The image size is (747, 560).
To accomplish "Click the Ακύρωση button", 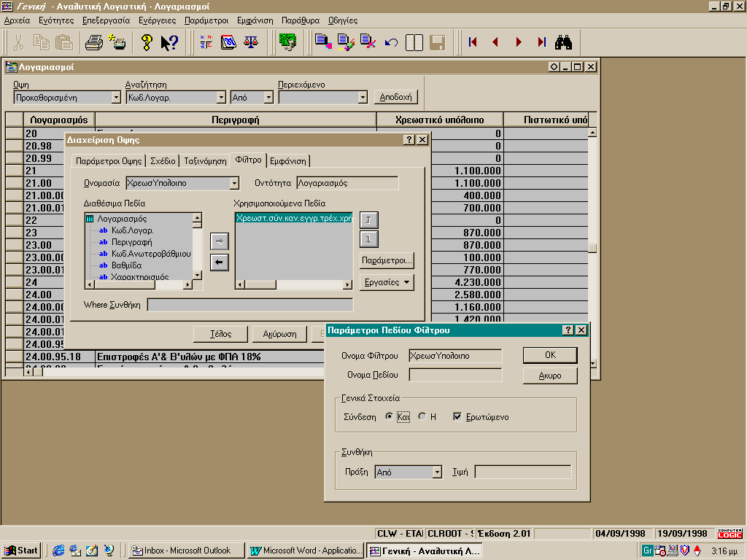I will pyautogui.click(x=279, y=334).
